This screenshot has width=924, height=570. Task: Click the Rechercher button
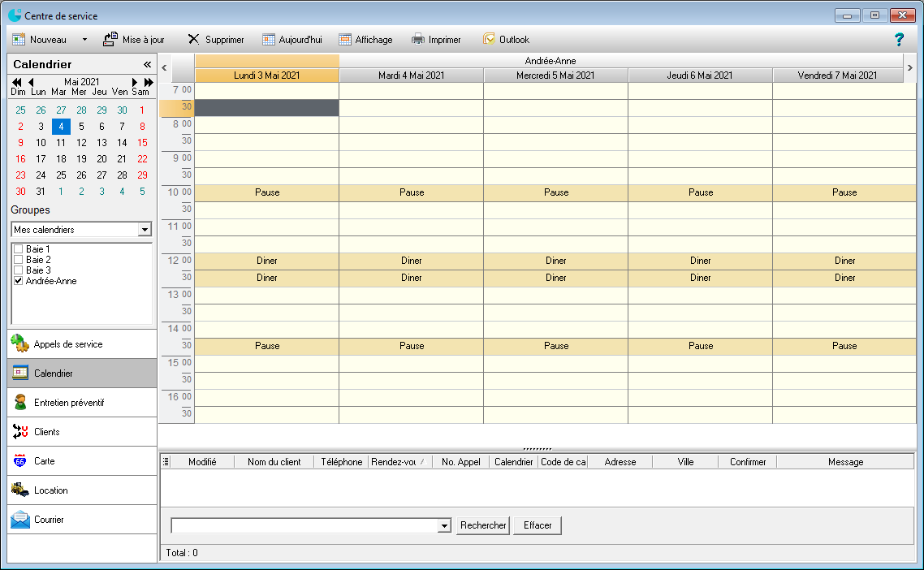point(483,525)
